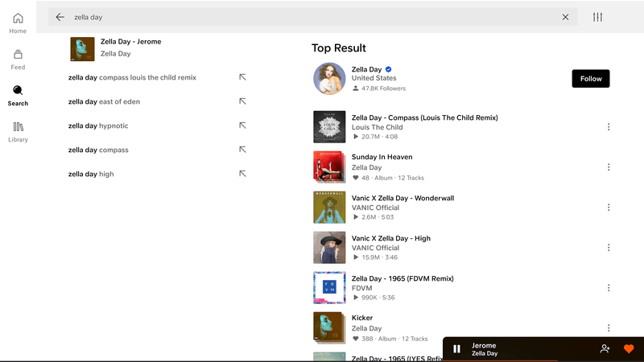The height and width of the screenshot is (362, 644).
Task: Fill search with 'zella day high' arrow
Action: pyautogui.click(x=242, y=174)
